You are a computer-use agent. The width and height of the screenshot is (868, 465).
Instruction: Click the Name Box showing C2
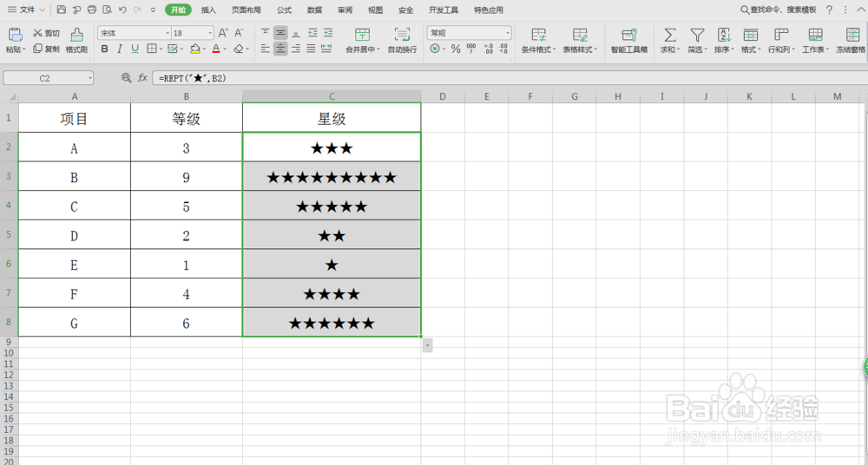click(x=48, y=78)
